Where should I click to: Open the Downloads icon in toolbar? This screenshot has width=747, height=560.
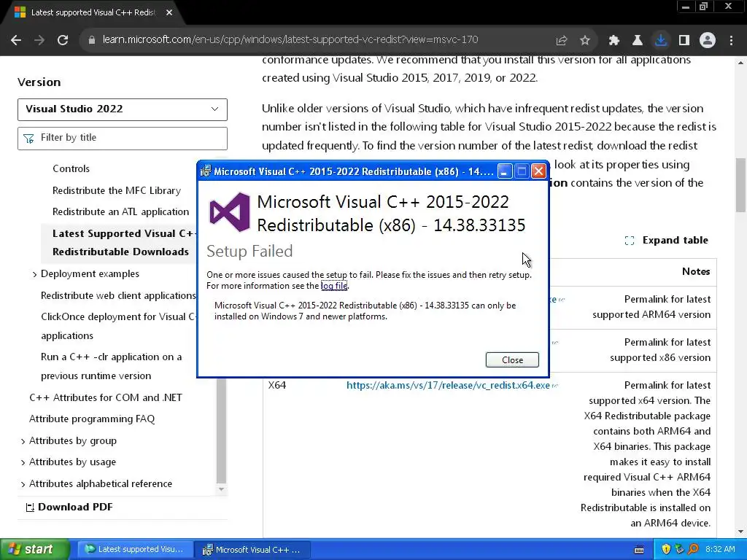click(x=661, y=41)
